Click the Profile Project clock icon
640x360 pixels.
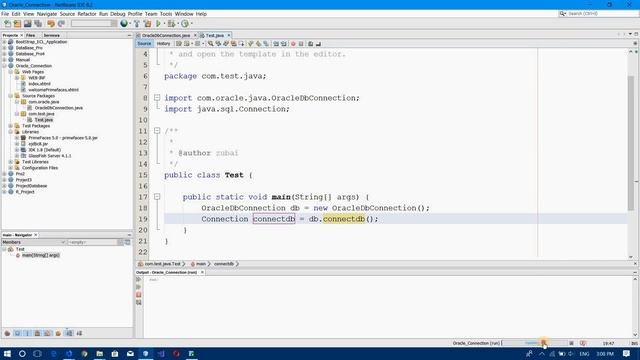(185, 24)
